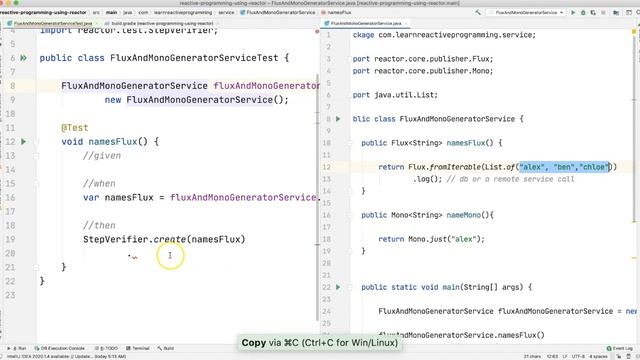Click Run with Coverage icon
The width and height of the screenshot is (640, 360).
[593, 13]
